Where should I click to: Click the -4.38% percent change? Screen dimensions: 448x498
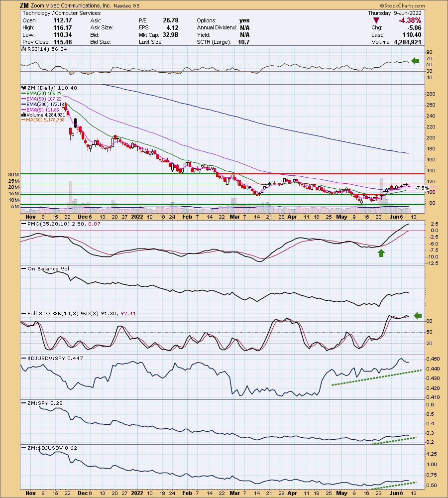coord(410,20)
